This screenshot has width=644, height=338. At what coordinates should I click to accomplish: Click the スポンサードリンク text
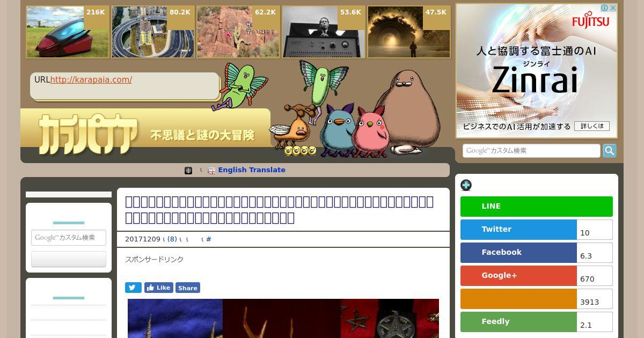point(155,260)
